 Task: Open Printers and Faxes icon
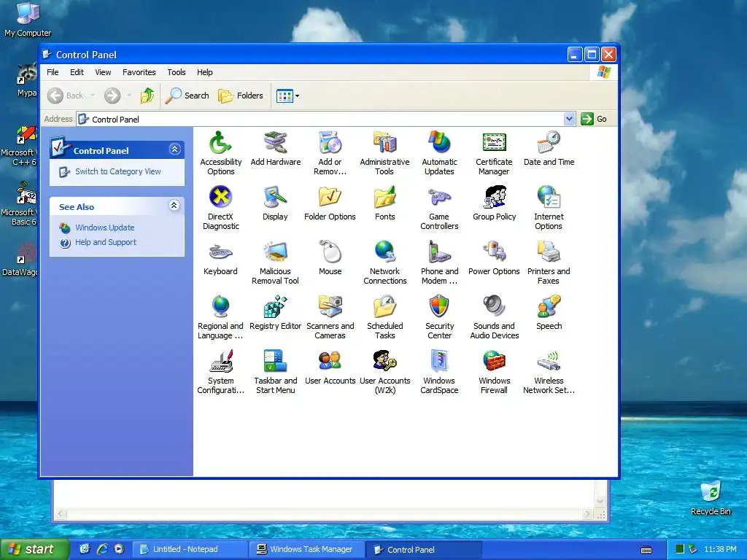tap(549, 262)
